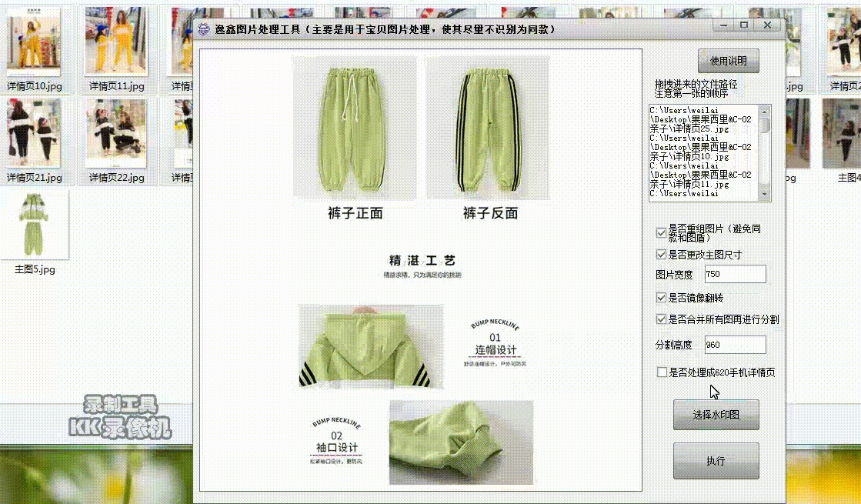Click the 详情页10.jpg file name label

point(35,86)
